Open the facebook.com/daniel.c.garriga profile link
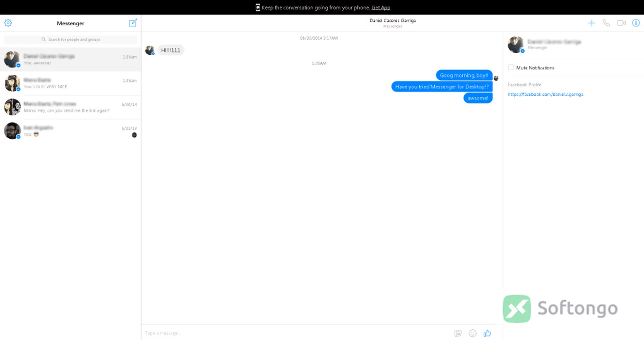This screenshot has width=644, height=340. (545, 94)
